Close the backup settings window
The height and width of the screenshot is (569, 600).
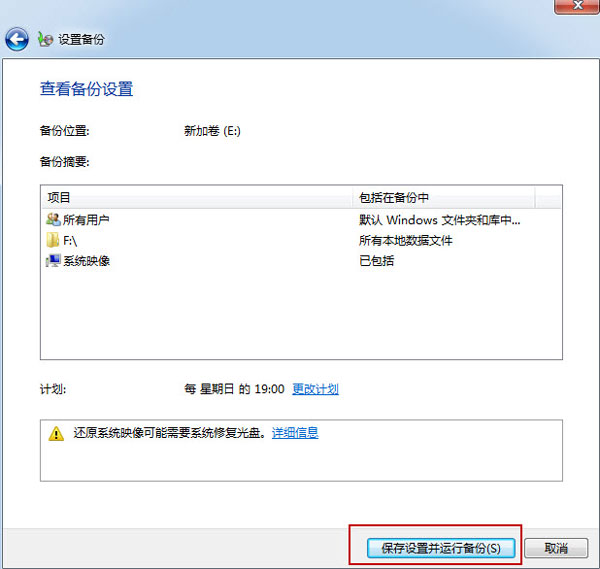[578, 6]
